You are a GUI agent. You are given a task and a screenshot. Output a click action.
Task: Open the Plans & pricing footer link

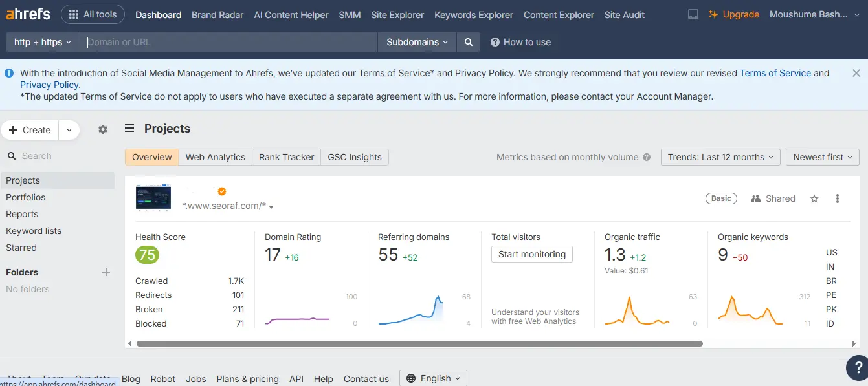tap(247, 379)
